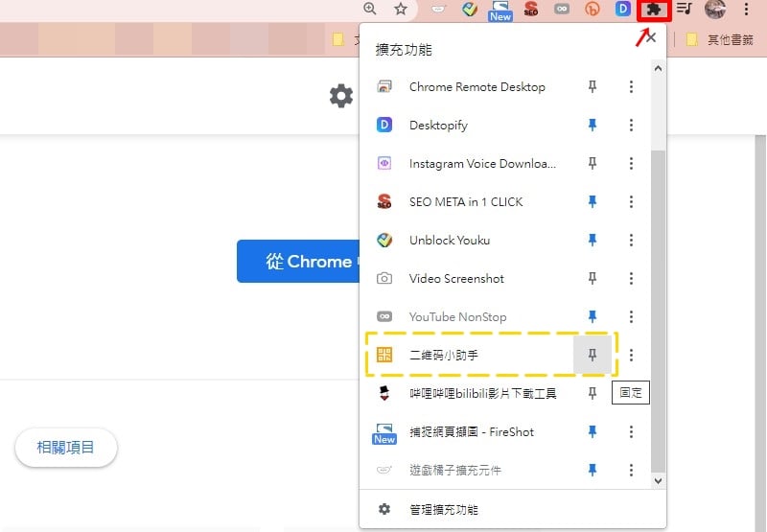Screen dimensions: 767x532
Task: Pin the Chrome Remote Desktop extension
Action: tap(593, 87)
